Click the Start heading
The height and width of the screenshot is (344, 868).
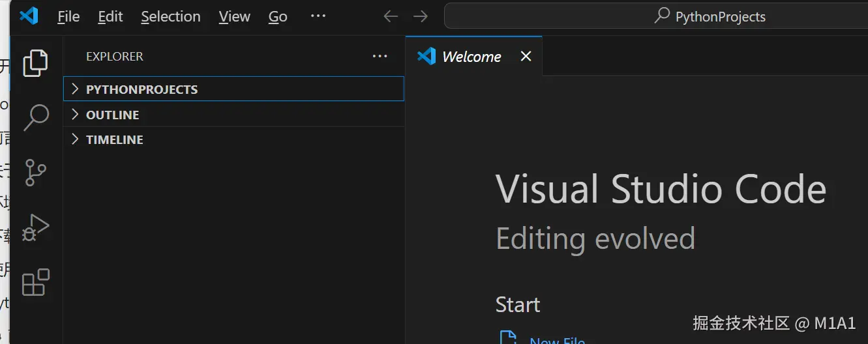point(518,305)
